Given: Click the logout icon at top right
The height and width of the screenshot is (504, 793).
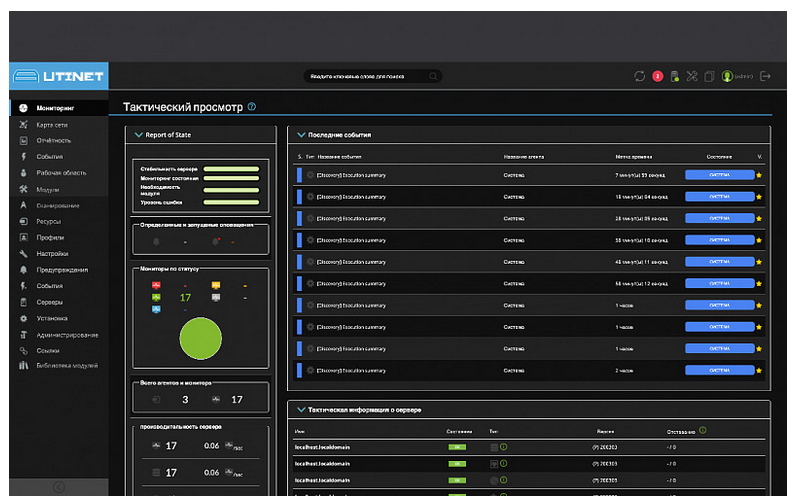Looking at the screenshot, I should [766, 76].
